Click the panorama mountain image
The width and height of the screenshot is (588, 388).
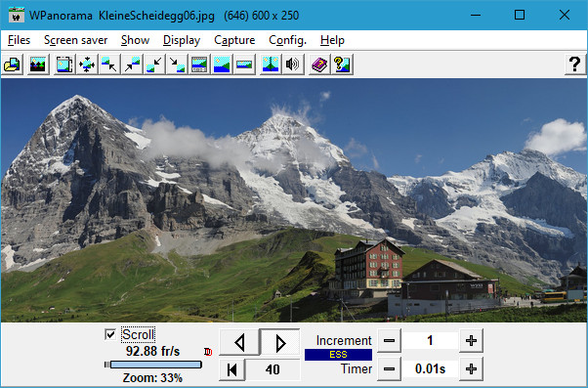click(x=294, y=200)
